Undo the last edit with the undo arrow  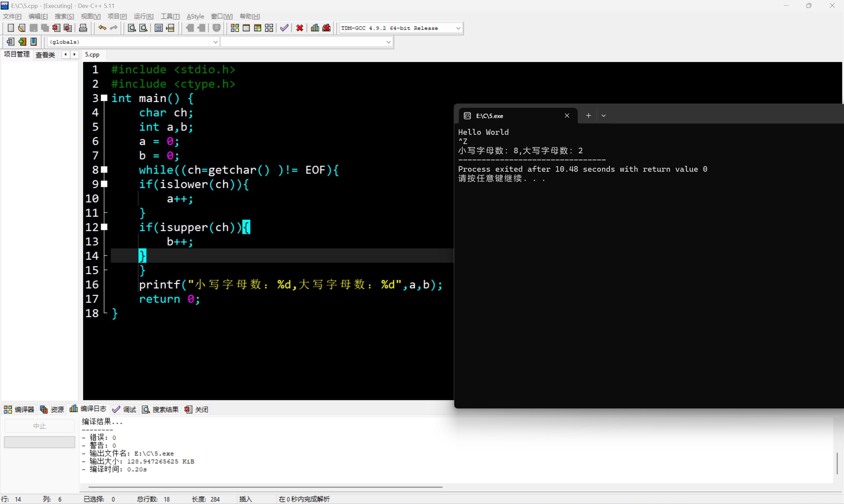click(102, 28)
